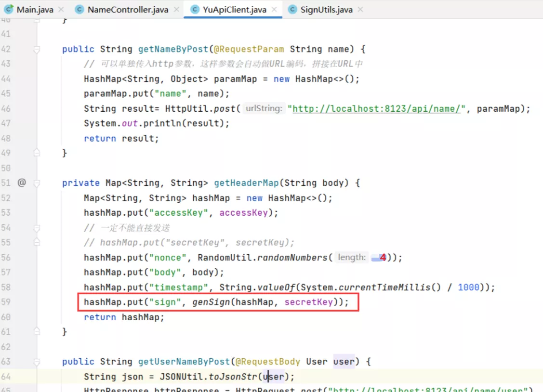Collapse the getHeaderMap method at line 51
This screenshot has width=543, height=392.
37,183
